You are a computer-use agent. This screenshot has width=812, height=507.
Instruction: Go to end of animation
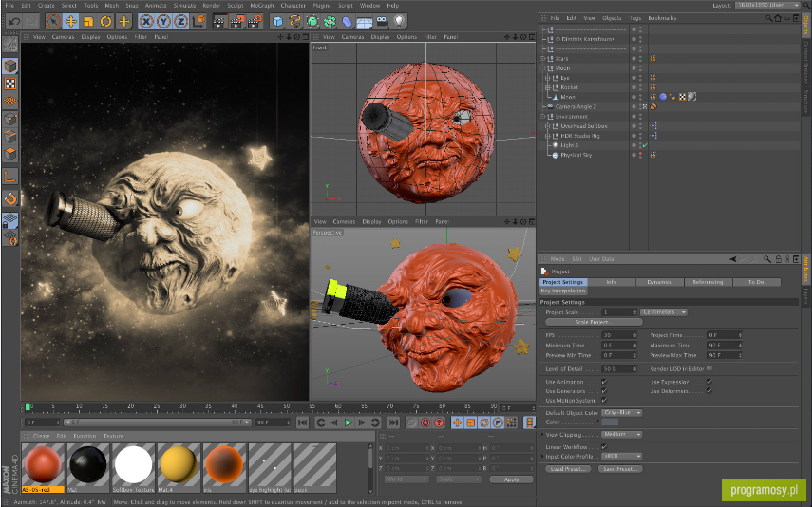(x=393, y=422)
